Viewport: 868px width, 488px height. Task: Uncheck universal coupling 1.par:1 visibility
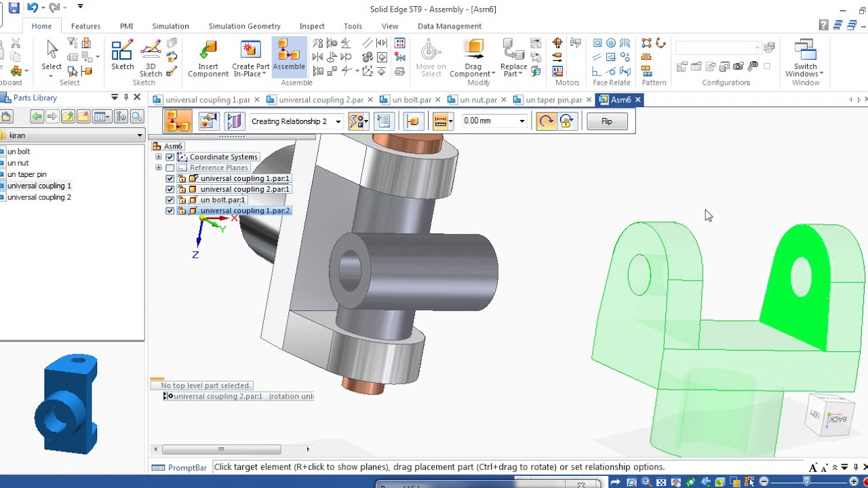[x=170, y=179]
